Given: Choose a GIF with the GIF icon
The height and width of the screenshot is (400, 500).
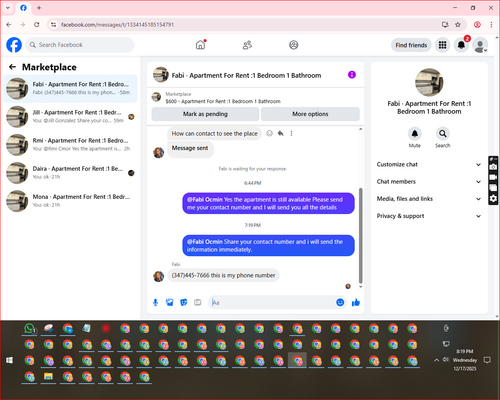Looking at the screenshot, I should 198,302.
